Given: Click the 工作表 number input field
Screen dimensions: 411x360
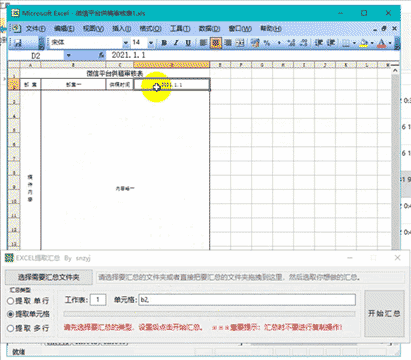Looking at the screenshot, I should pos(98,300).
